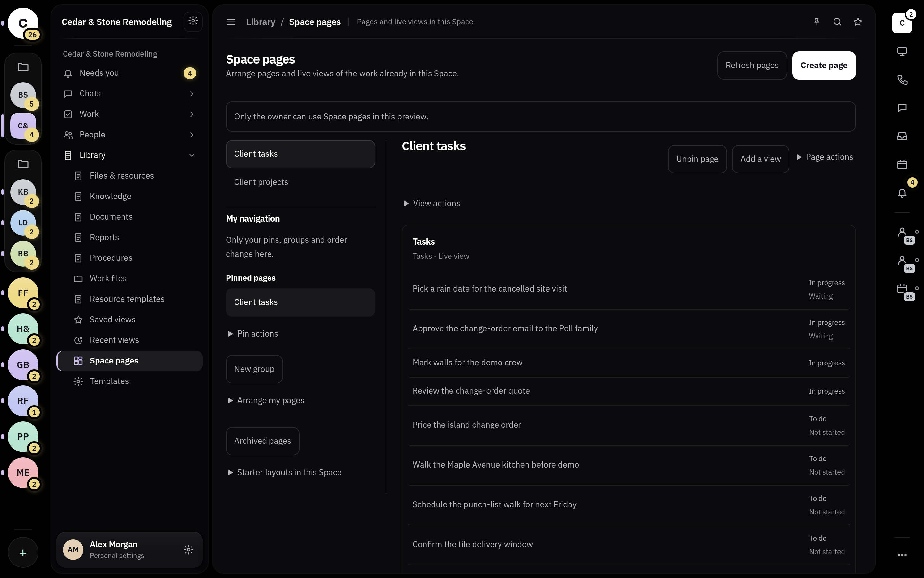
Task: Open the chat bubble icon in right rail
Action: 902,108
